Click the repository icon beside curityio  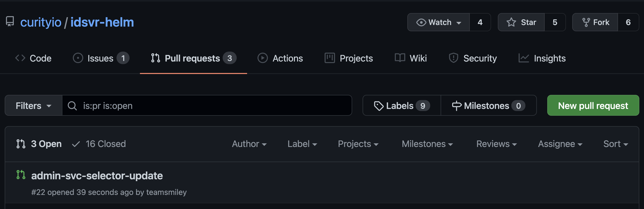click(x=10, y=22)
